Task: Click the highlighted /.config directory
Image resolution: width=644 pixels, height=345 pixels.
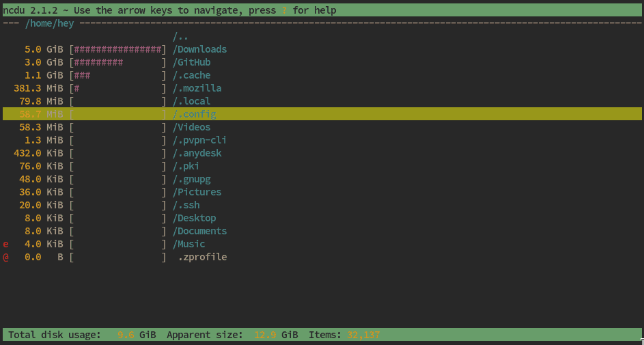Action: tap(322, 114)
